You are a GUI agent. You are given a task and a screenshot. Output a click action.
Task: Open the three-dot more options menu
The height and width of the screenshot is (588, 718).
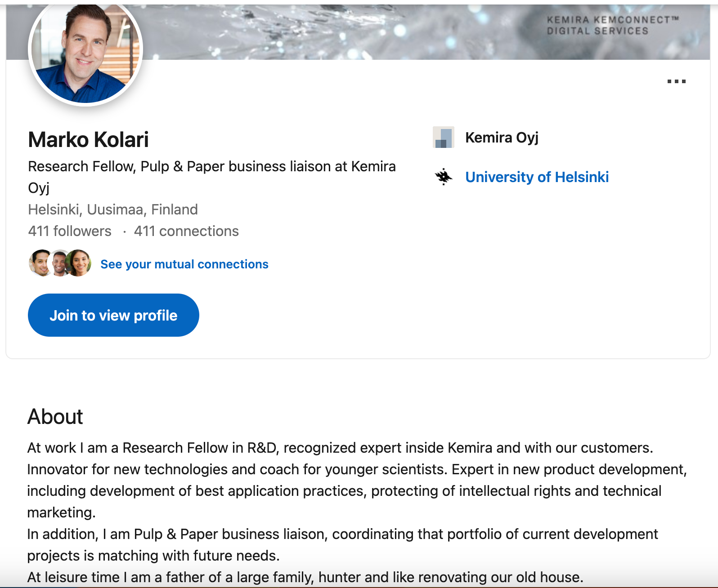pyautogui.click(x=676, y=81)
